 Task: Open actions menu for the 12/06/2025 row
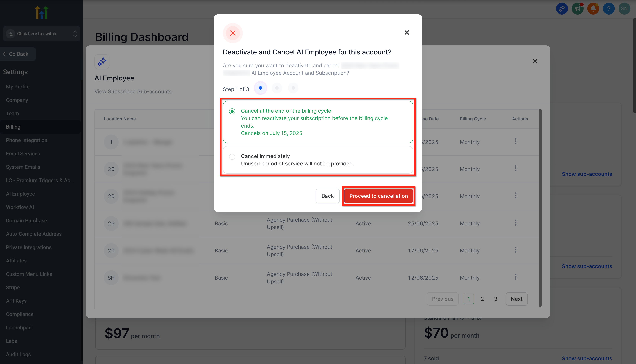pyautogui.click(x=515, y=277)
